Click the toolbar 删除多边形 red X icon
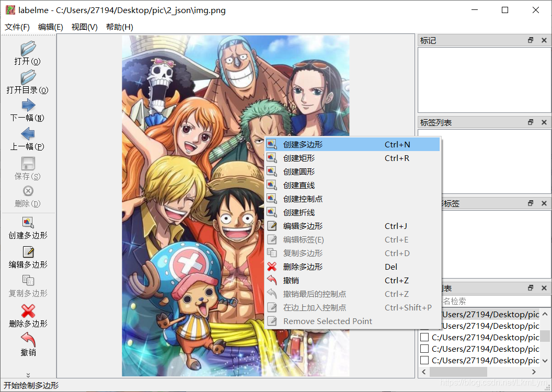Viewport: 552px width, 392px height. click(x=28, y=310)
